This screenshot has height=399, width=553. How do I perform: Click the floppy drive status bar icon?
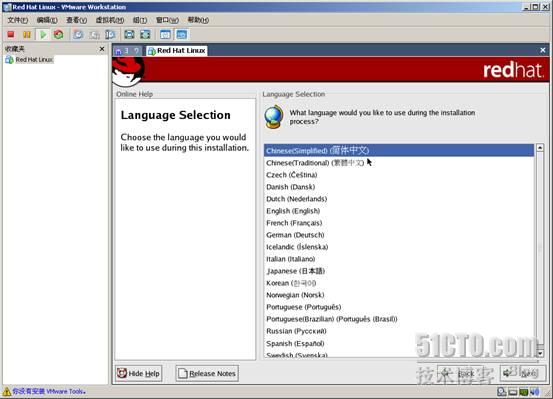(512, 392)
